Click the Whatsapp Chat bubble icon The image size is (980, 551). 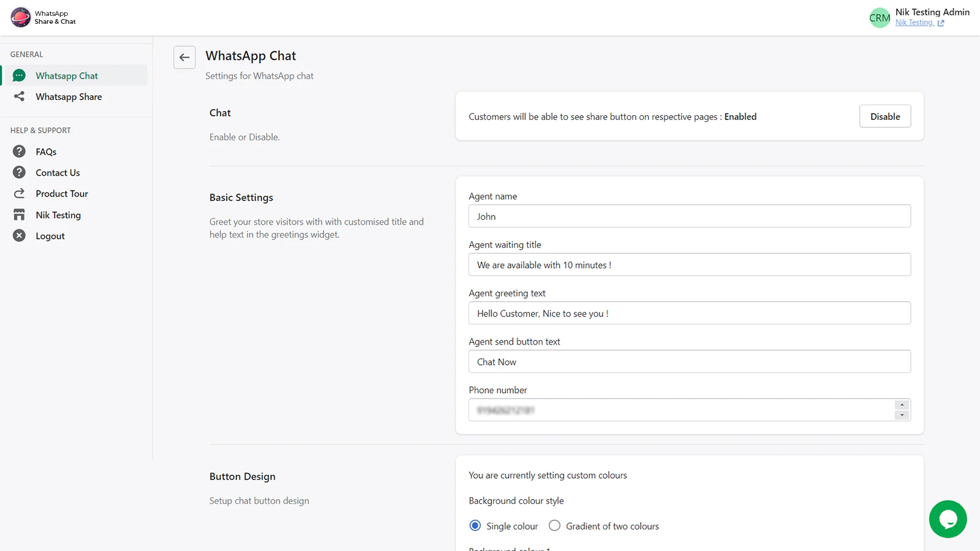click(20, 75)
